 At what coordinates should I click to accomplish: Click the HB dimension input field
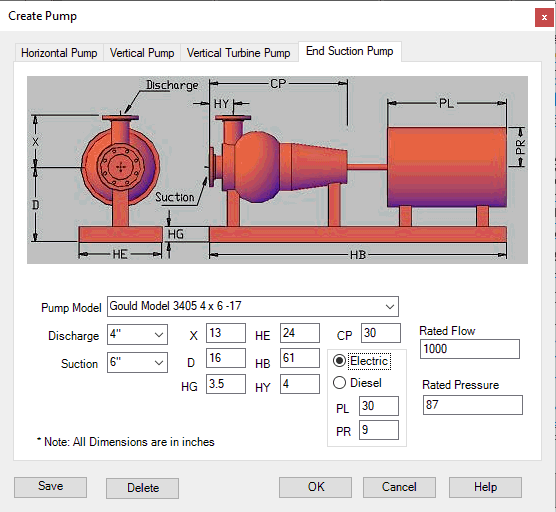click(x=300, y=358)
